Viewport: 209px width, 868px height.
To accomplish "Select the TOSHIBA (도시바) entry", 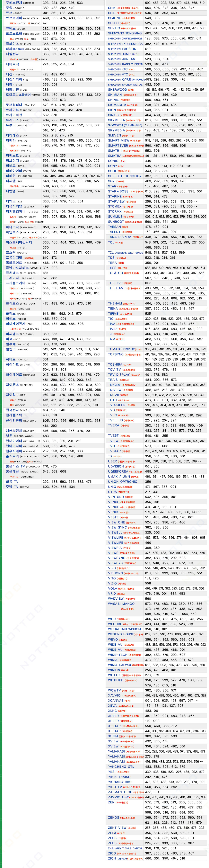I will pyautogui.click(x=119, y=364).
